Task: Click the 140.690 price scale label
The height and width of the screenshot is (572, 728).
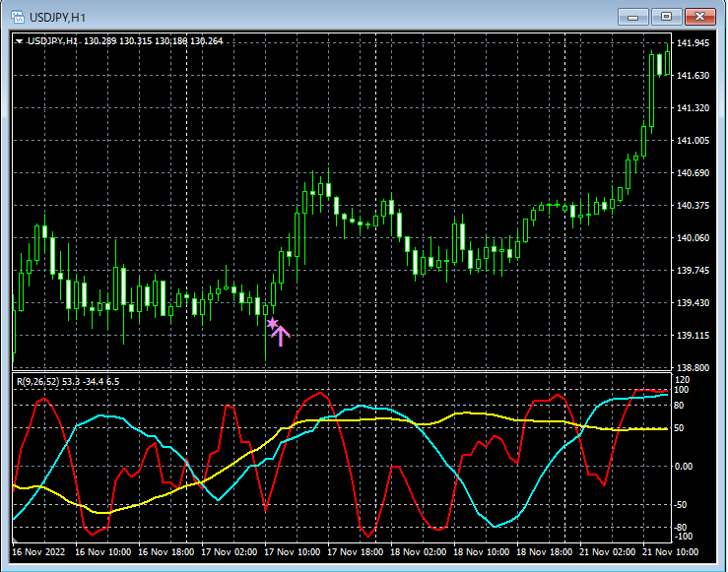Action: (694, 172)
